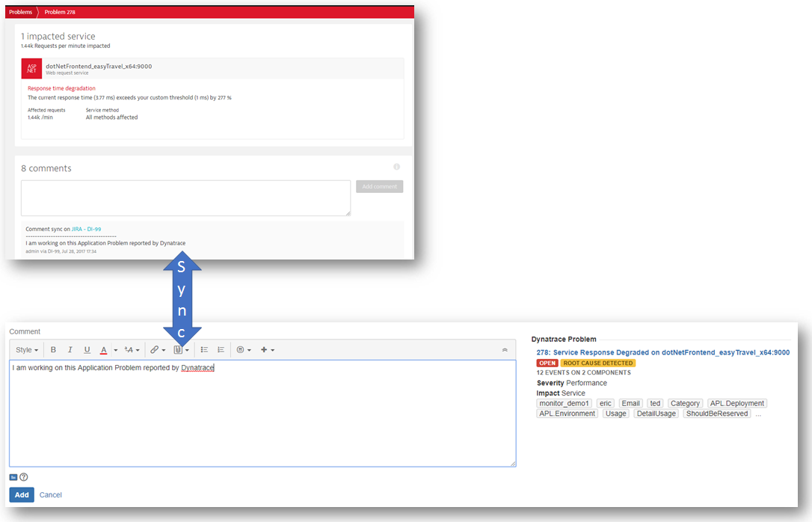812x522 pixels.
Task: Select the APL.Deployment tag
Action: click(x=737, y=403)
